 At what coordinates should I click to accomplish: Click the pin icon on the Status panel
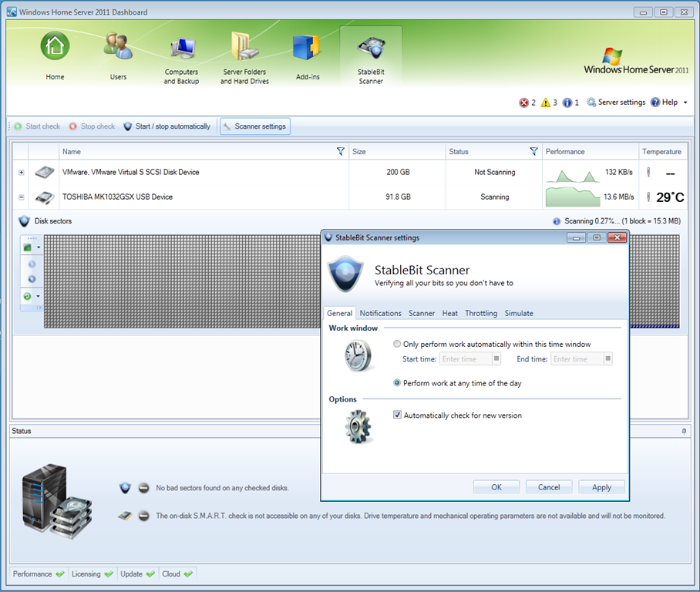click(x=684, y=431)
